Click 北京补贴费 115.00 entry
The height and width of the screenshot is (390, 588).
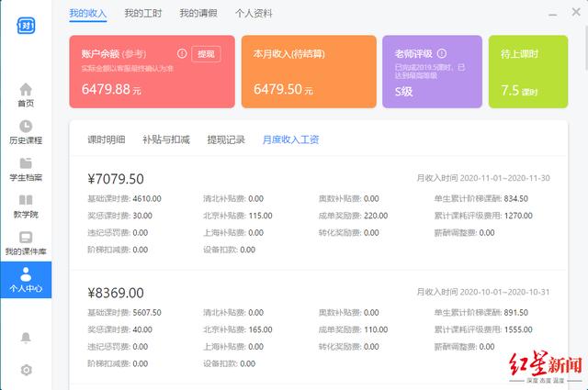[238, 216]
